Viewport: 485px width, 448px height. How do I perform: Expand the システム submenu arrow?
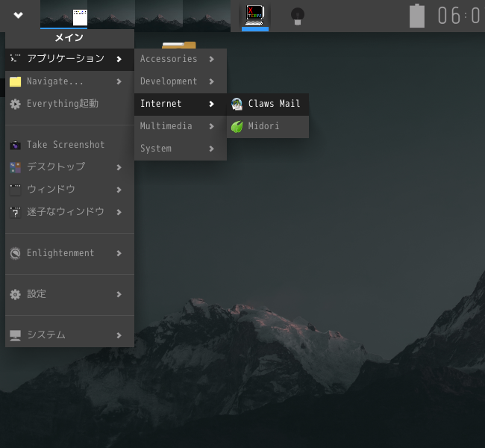tap(119, 335)
